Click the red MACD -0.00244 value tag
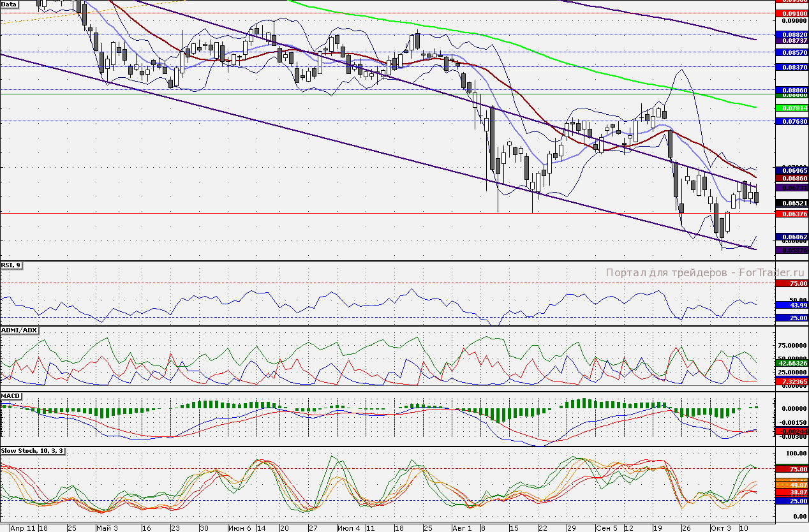This screenshot has width=809, height=532. (x=791, y=432)
